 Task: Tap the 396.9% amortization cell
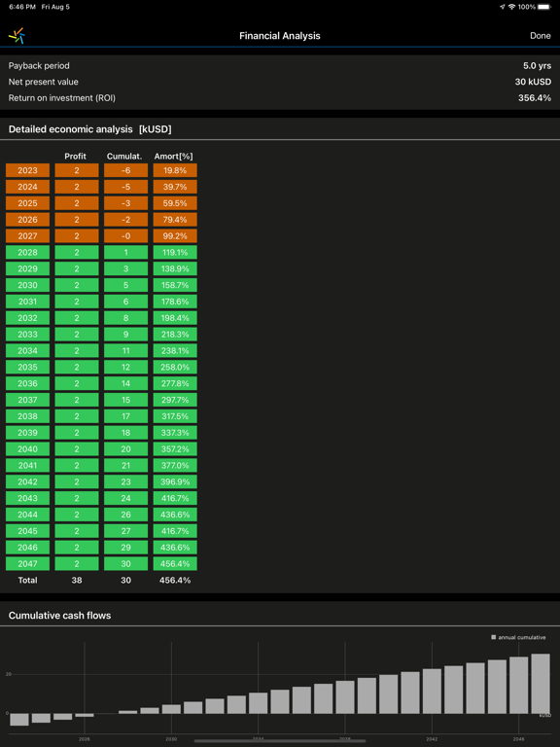[x=175, y=481]
